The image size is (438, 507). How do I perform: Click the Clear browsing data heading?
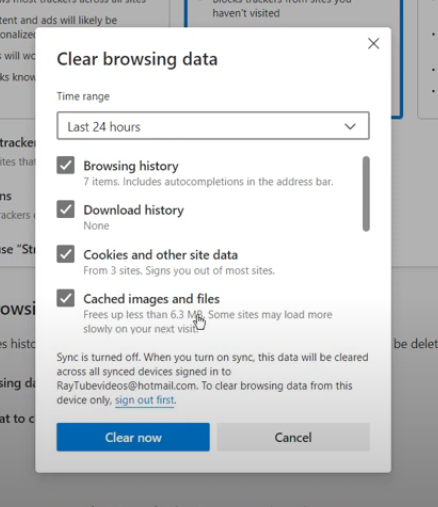137,59
